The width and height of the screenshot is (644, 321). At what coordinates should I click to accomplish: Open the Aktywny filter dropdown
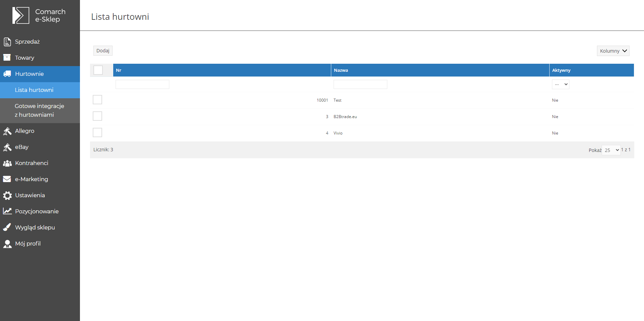pyautogui.click(x=561, y=84)
